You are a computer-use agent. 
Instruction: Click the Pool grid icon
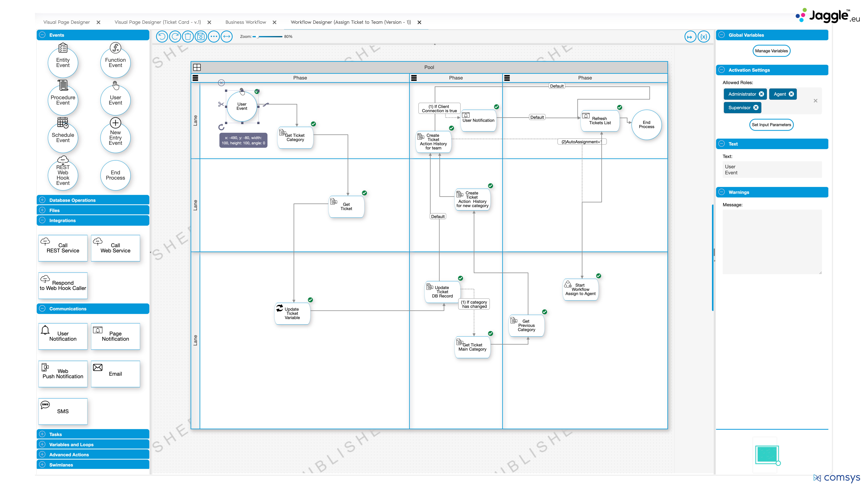pyautogui.click(x=197, y=67)
